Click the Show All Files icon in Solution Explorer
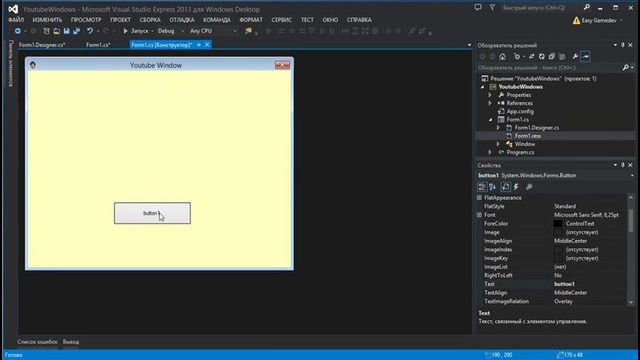The height and width of the screenshot is (360, 640). coord(562,56)
